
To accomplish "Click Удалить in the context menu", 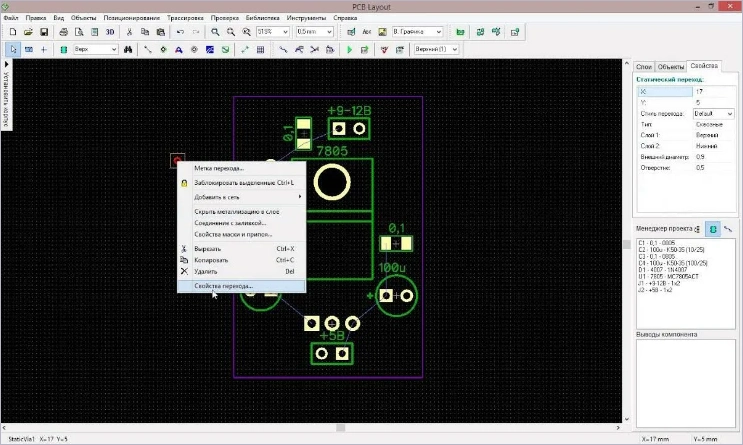I will pyautogui.click(x=205, y=271).
